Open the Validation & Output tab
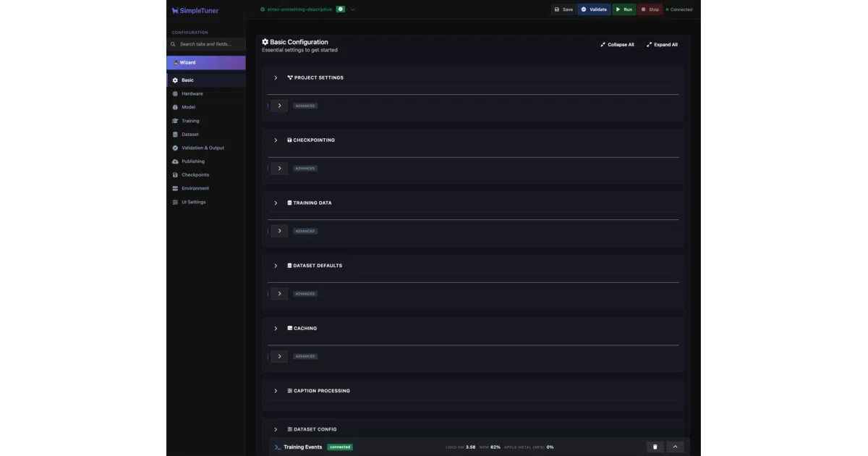 tap(206, 148)
